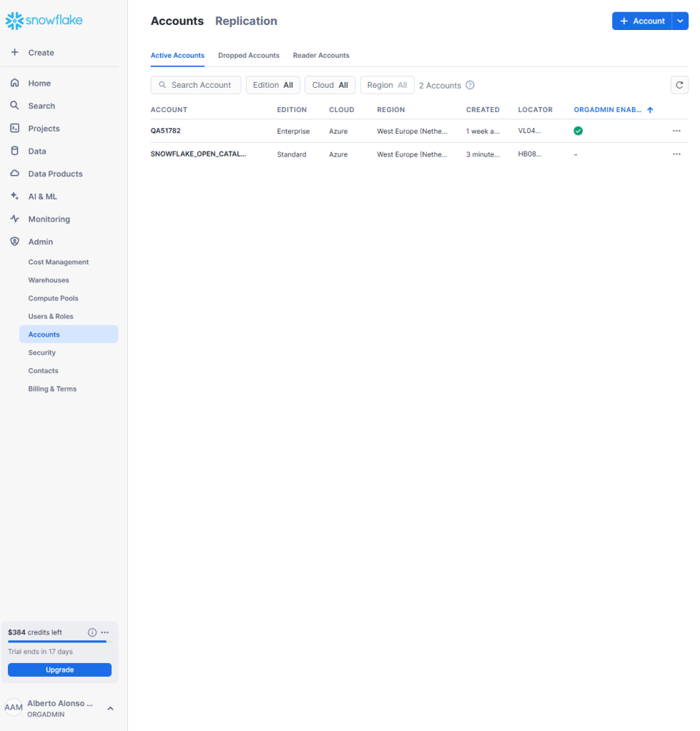This screenshot has height=731, width=700.
Task: Open the Cloud filter dropdown
Action: tap(330, 85)
